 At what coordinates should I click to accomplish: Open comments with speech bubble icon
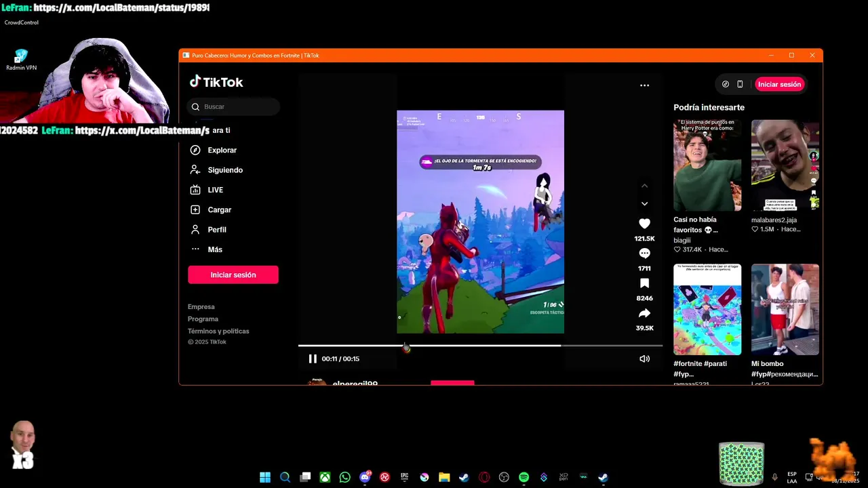click(644, 253)
